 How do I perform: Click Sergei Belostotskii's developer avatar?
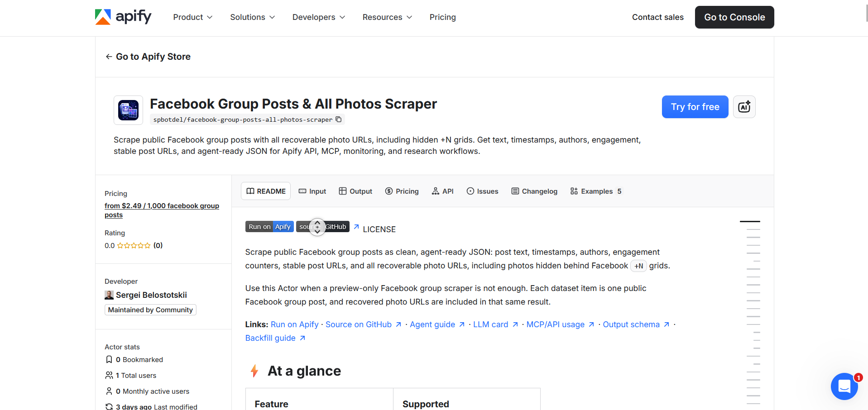(109, 295)
